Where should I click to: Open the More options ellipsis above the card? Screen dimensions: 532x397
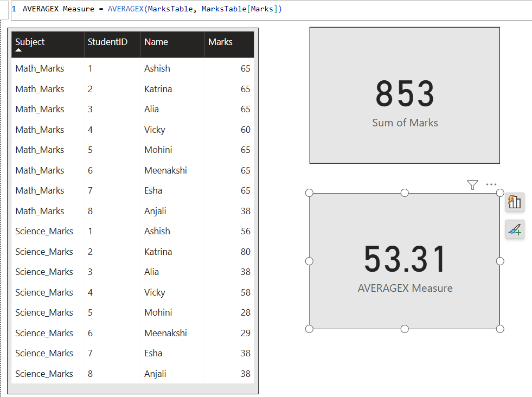pyautogui.click(x=491, y=184)
